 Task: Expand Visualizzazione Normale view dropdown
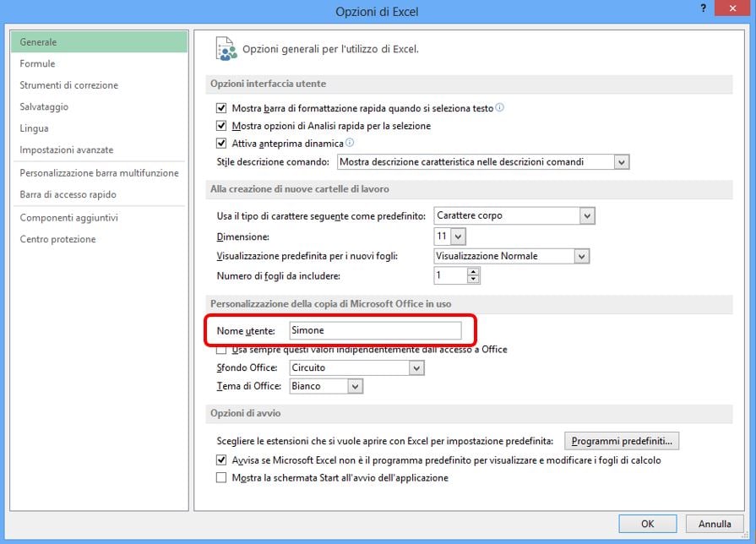(x=581, y=256)
